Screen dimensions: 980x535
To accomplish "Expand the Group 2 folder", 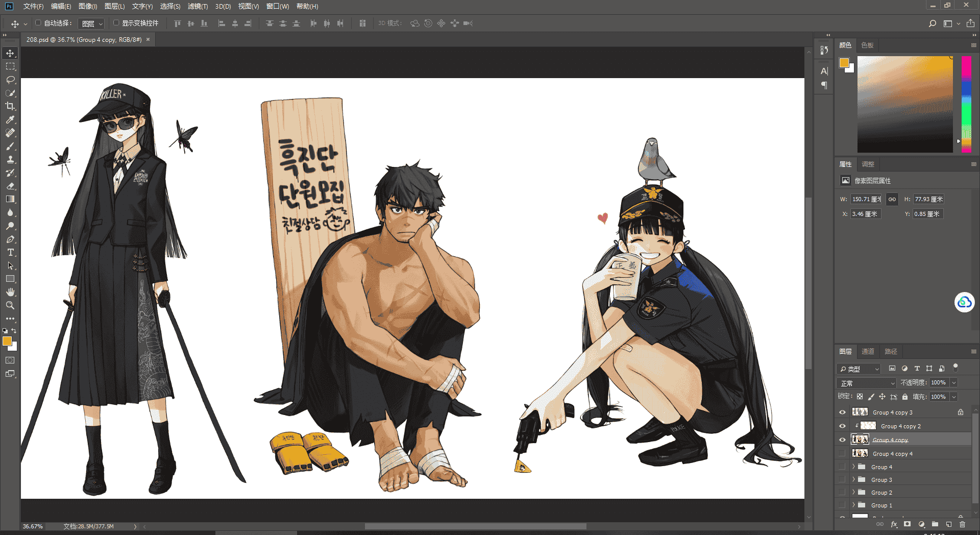I will pyautogui.click(x=853, y=493).
